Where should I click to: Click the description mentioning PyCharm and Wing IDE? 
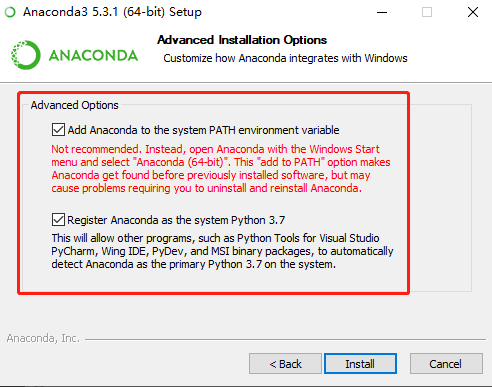(x=222, y=251)
